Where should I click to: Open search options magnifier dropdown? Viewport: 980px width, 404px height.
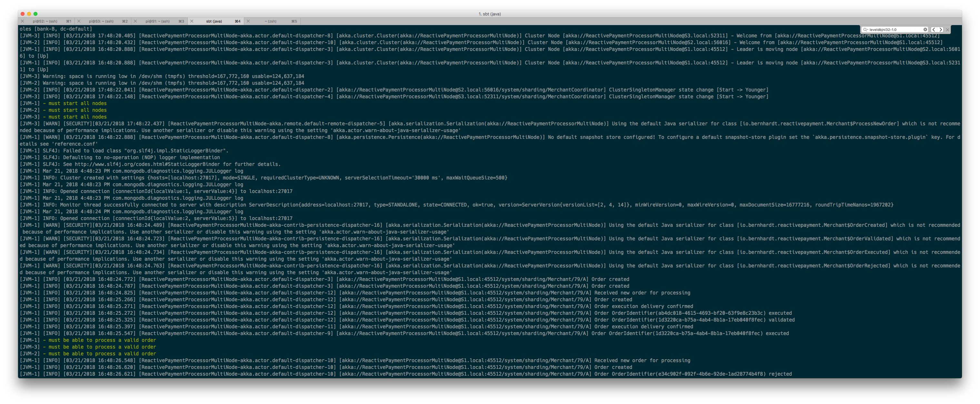(866, 30)
